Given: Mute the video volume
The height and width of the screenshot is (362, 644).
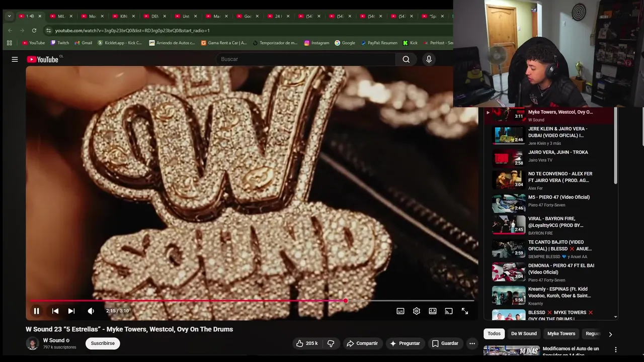Looking at the screenshot, I should [91, 311].
